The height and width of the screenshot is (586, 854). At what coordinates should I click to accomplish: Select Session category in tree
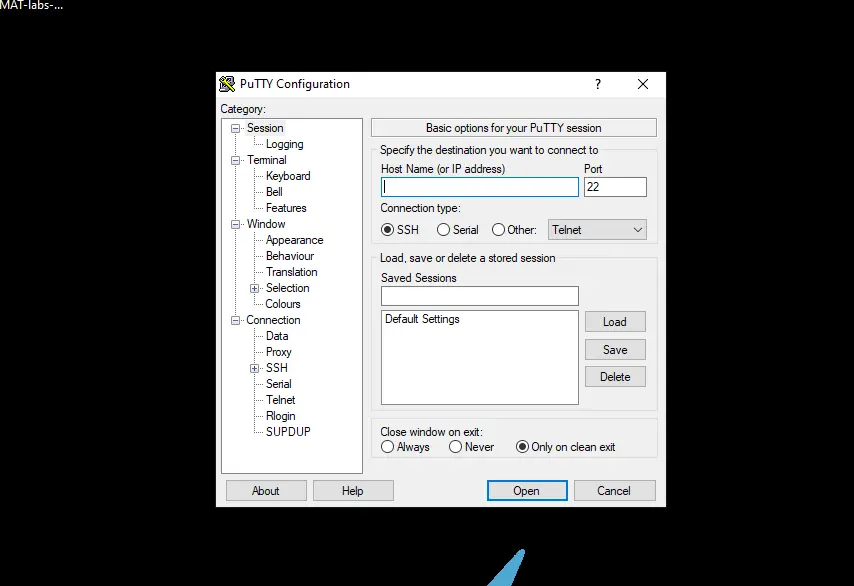point(265,128)
